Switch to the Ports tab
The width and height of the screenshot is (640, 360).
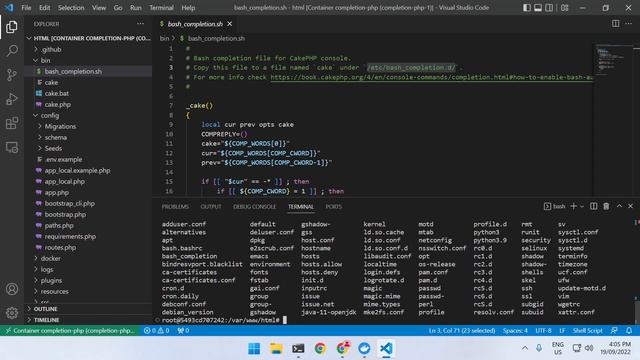click(333, 207)
